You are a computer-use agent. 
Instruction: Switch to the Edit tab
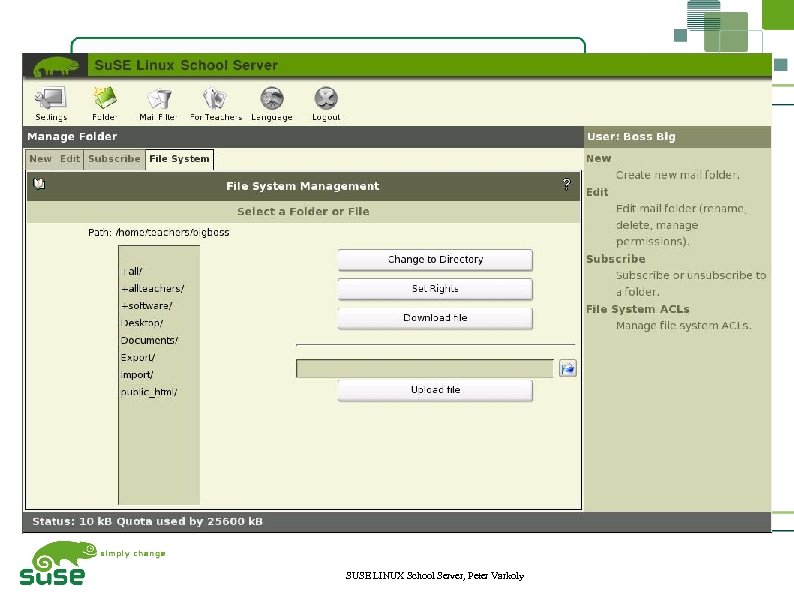click(70, 158)
